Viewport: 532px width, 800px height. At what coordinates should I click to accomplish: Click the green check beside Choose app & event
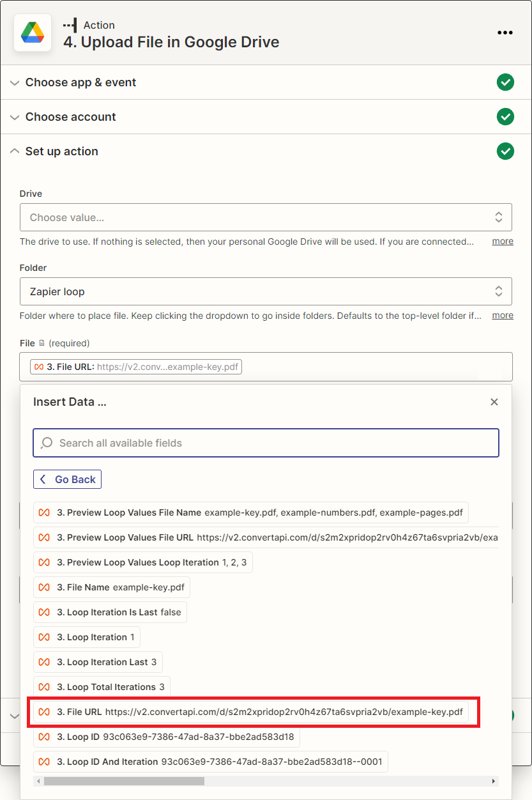click(x=505, y=82)
